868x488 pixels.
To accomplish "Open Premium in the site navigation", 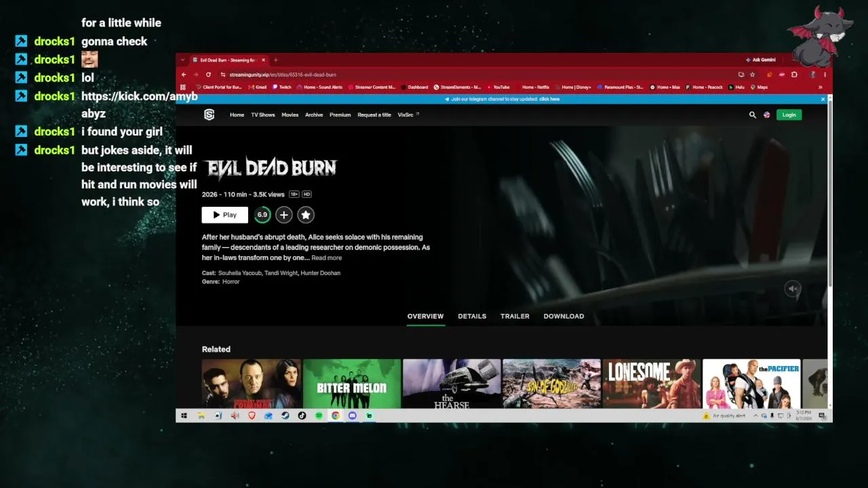I will (340, 115).
